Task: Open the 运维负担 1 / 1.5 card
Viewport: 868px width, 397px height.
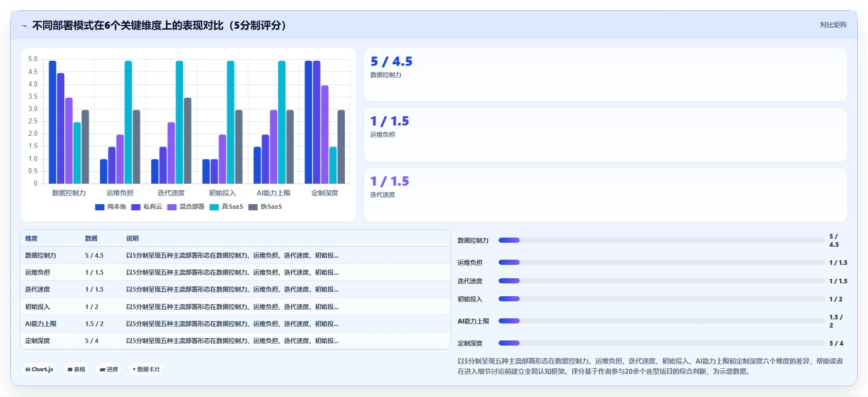Action: click(x=605, y=135)
